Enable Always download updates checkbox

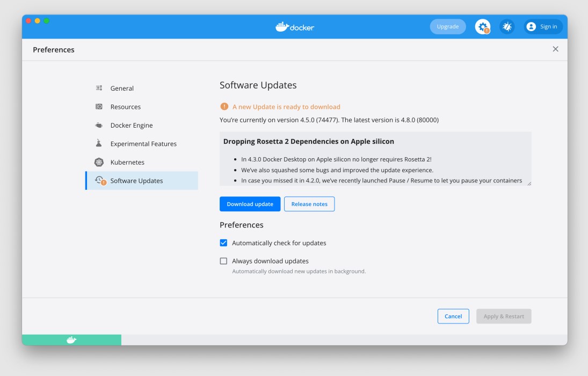click(223, 261)
